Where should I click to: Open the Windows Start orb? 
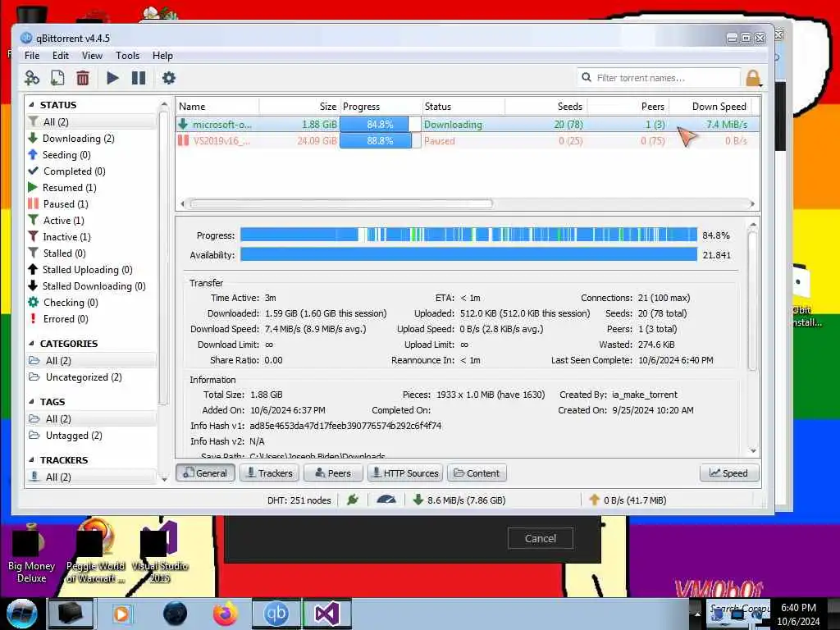[21, 614]
